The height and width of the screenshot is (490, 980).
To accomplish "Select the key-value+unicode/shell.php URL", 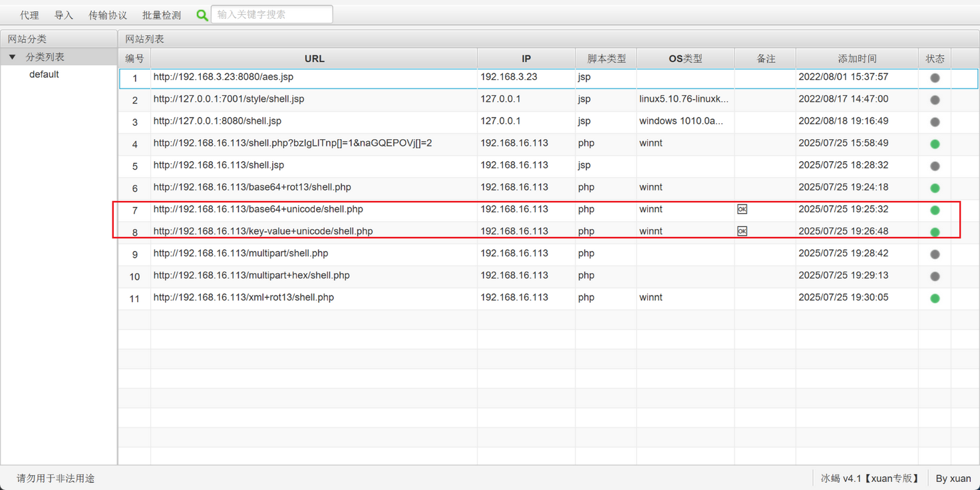I will (x=263, y=230).
